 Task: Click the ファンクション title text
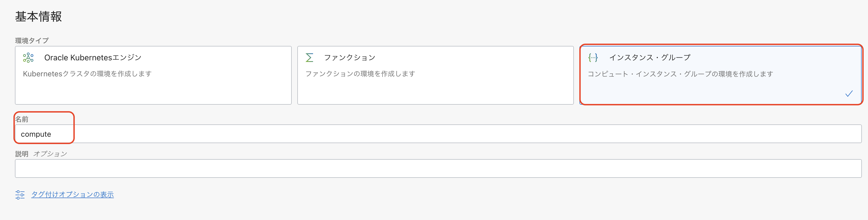[x=350, y=58]
